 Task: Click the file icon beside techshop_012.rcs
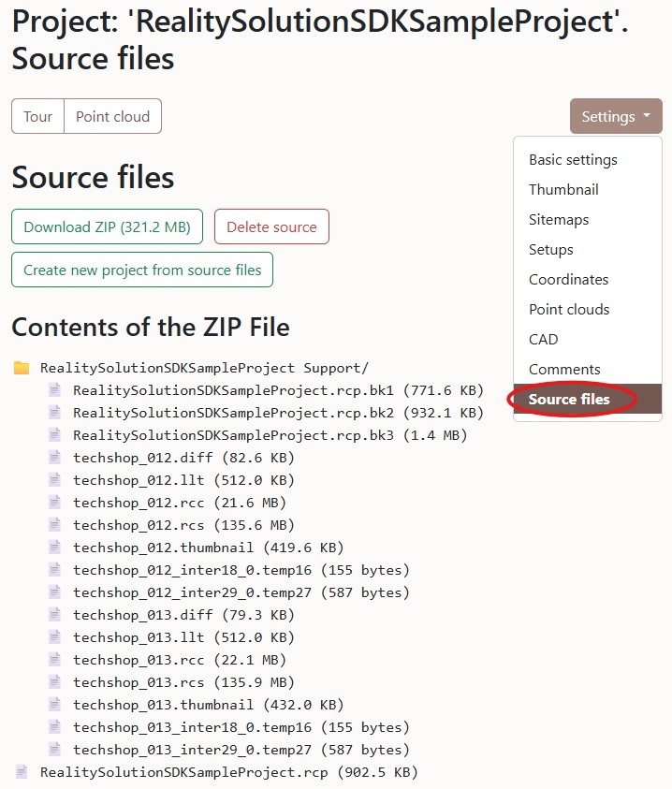tap(54, 525)
